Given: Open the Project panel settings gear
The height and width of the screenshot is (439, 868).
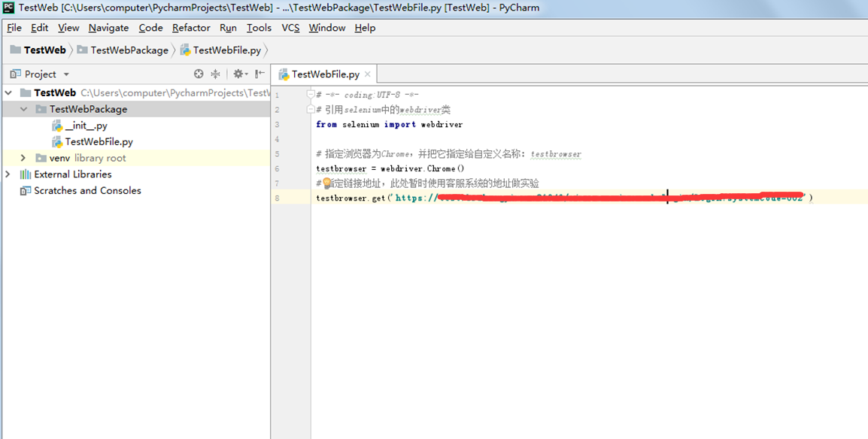Looking at the screenshot, I should [240, 74].
